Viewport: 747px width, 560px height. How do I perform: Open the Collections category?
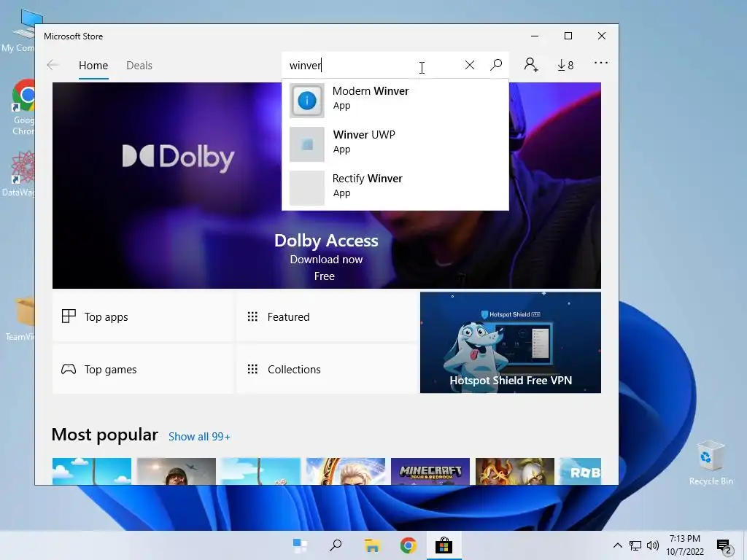(x=327, y=369)
